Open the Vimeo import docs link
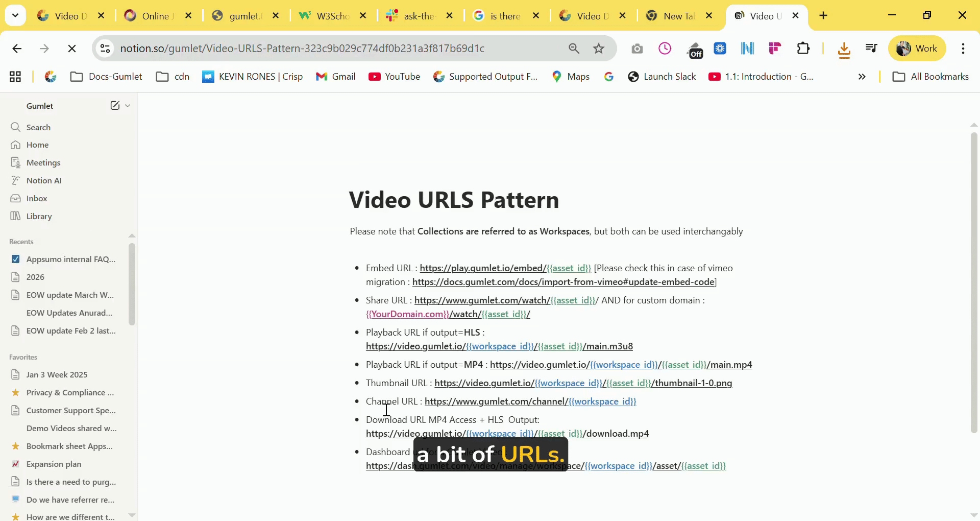 [x=563, y=282]
